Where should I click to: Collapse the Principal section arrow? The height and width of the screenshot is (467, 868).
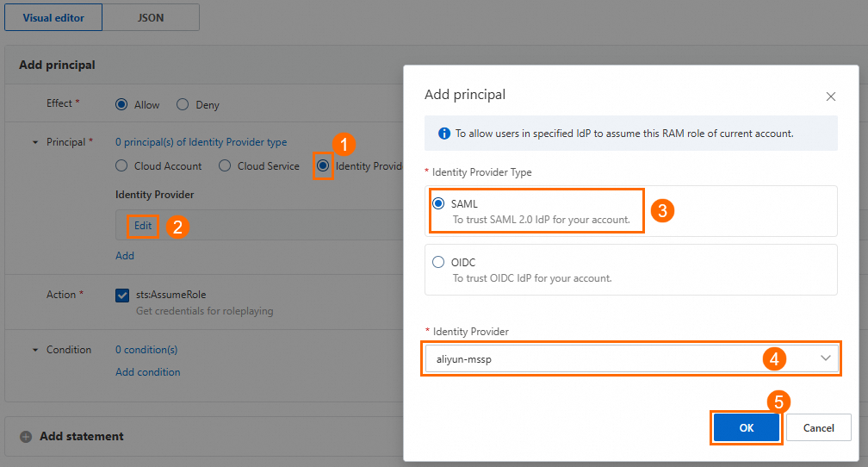(35, 142)
